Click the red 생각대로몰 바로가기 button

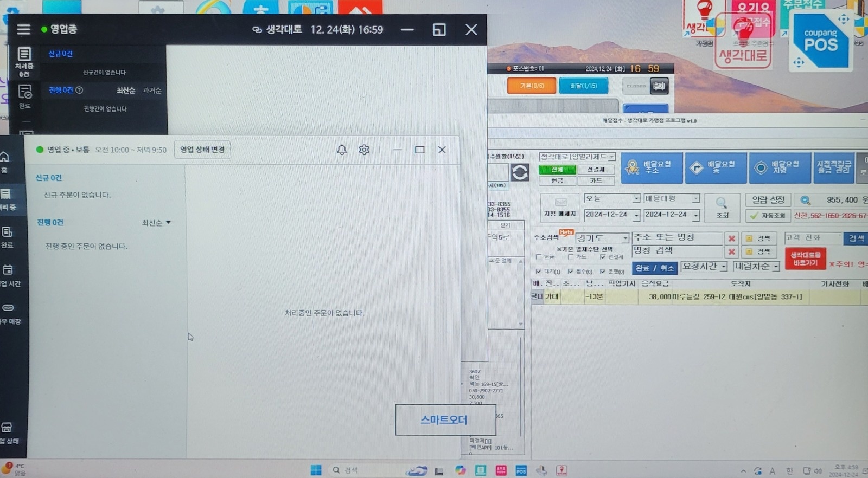coord(806,259)
